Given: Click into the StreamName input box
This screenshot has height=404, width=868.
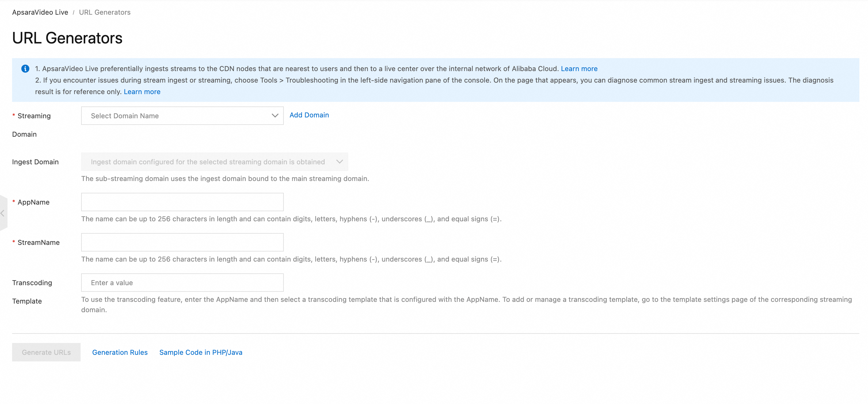Looking at the screenshot, I should [x=182, y=242].
